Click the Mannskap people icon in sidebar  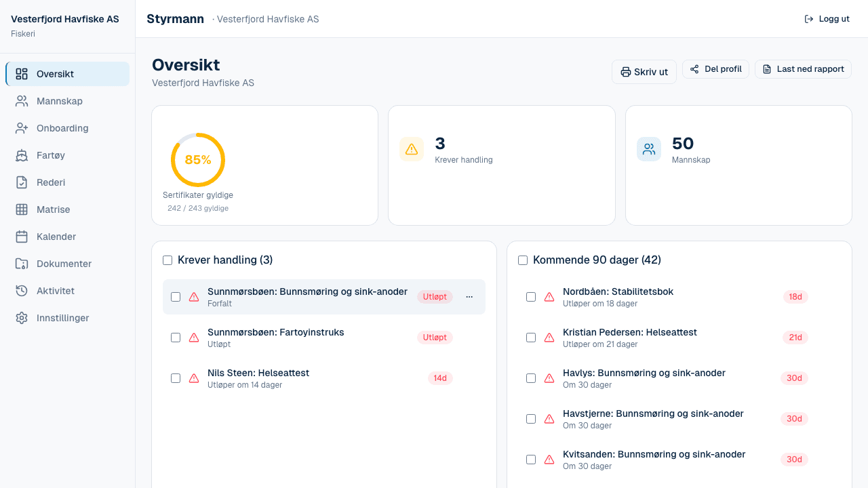click(x=22, y=101)
